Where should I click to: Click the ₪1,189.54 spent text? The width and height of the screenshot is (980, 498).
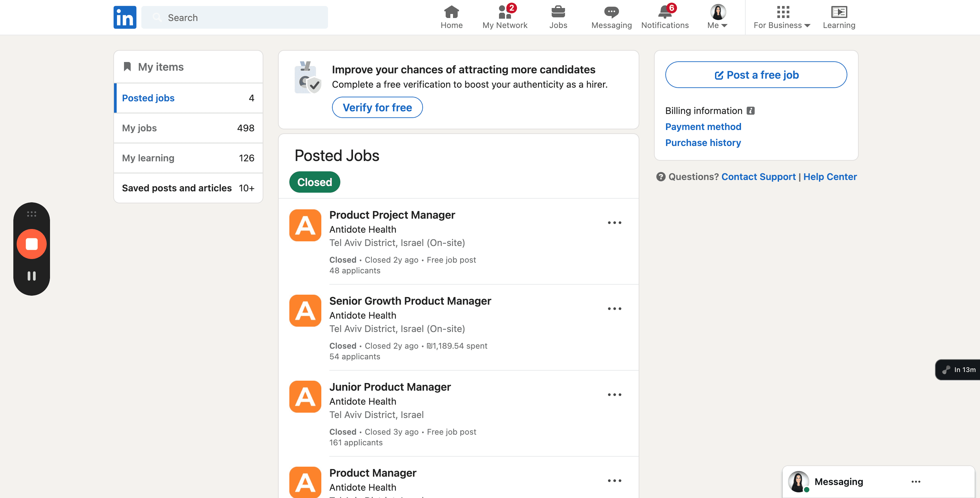[x=457, y=346]
